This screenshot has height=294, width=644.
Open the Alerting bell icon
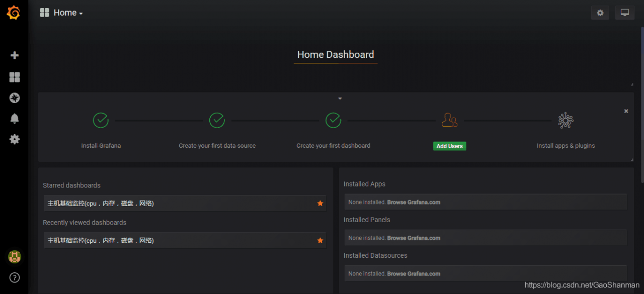click(15, 119)
